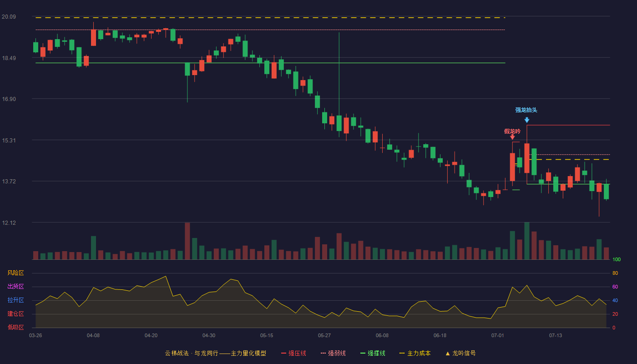
Task: Click the tallest red volume bar
Action: click(x=187, y=241)
